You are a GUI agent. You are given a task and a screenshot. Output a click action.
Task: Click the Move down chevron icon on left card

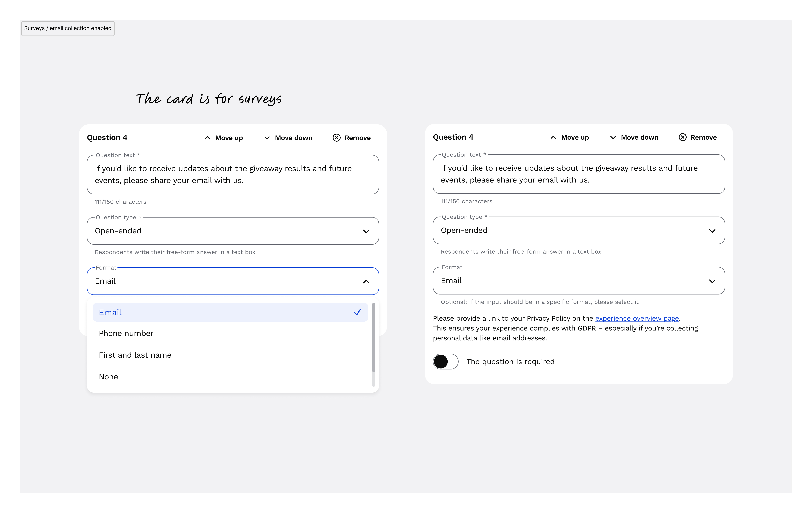tap(267, 137)
